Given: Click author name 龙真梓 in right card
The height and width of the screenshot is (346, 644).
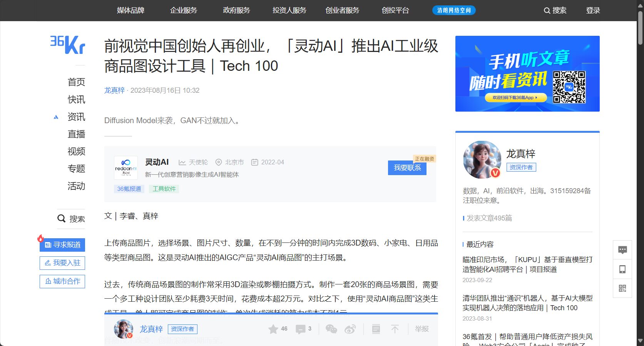Looking at the screenshot, I should tap(521, 154).
